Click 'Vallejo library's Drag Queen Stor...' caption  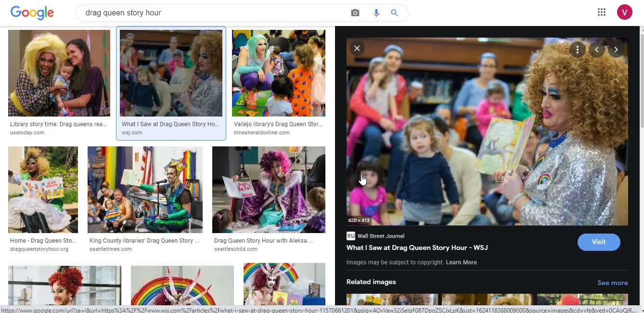pyautogui.click(x=278, y=124)
